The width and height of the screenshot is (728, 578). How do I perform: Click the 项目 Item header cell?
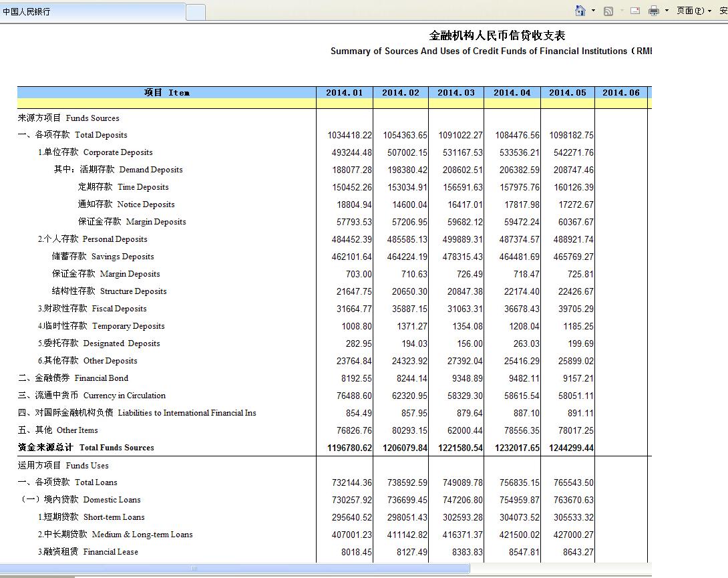click(167, 93)
